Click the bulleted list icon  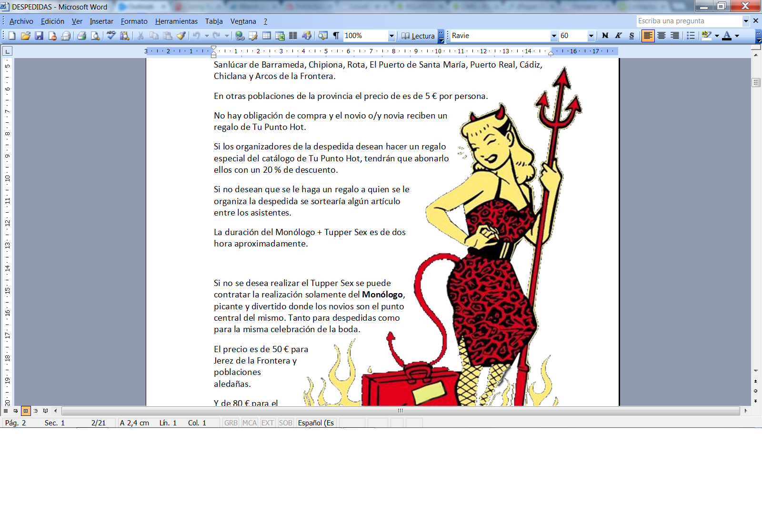point(691,36)
